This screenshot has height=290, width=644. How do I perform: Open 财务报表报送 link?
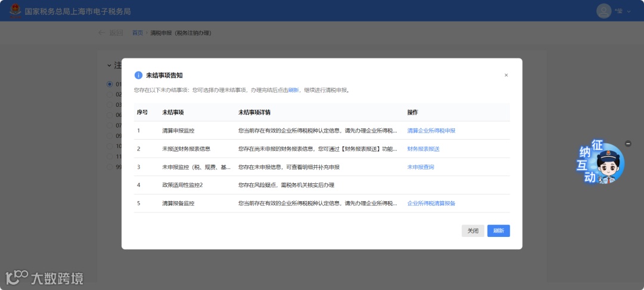(x=423, y=149)
